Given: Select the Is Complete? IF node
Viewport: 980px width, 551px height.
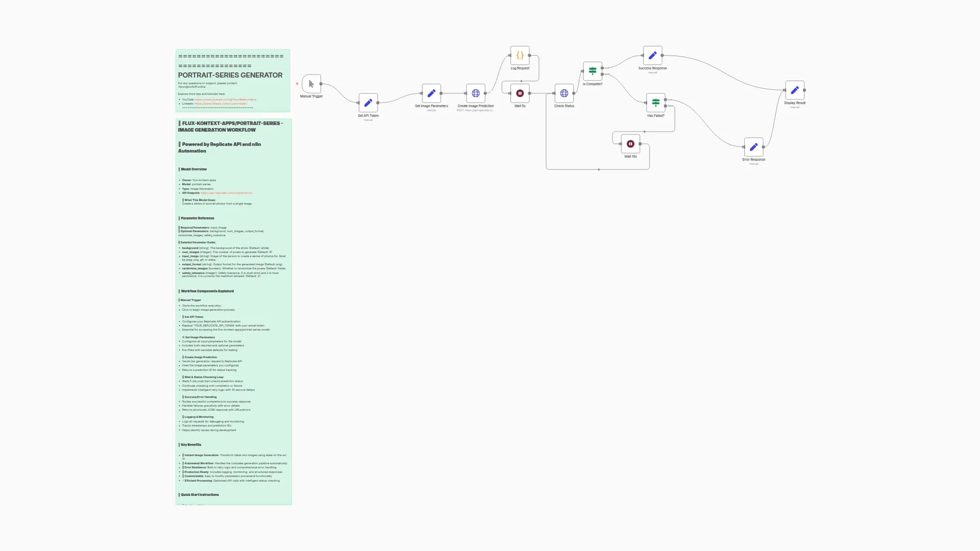Looking at the screenshot, I should click(593, 71).
